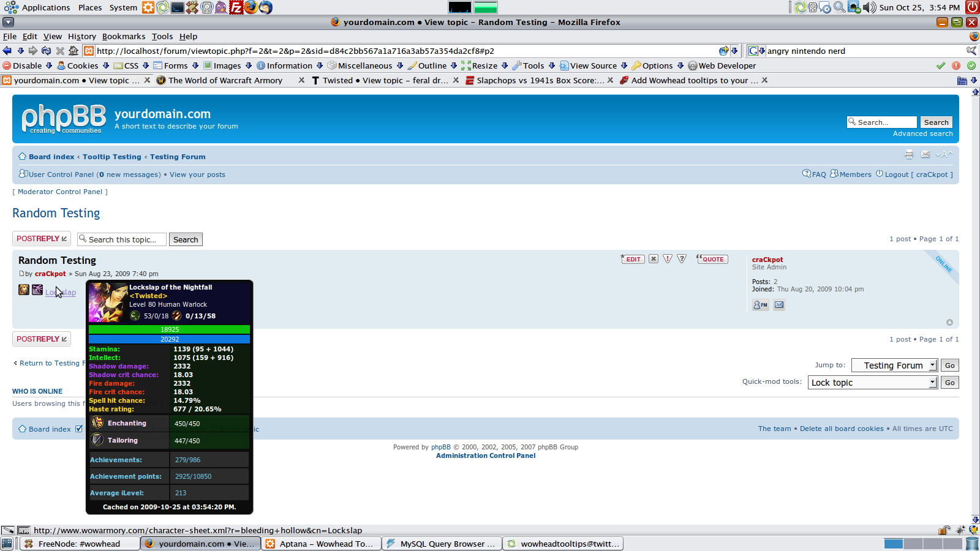Switch to The World of Warcraft Armory tab
980x551 pixels.
tap(230, 80)
